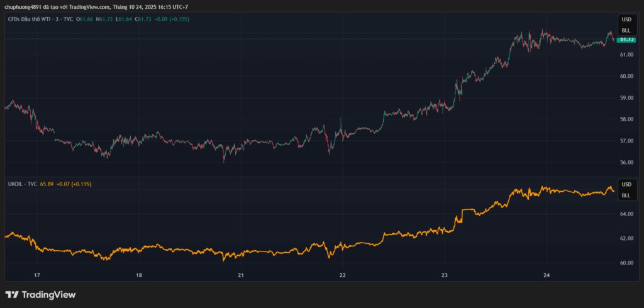Image resolution: width=644 pixels, height=308 pixels.
Task: Click the TradingView logo at bottom left
Action: tap(40, 294)
